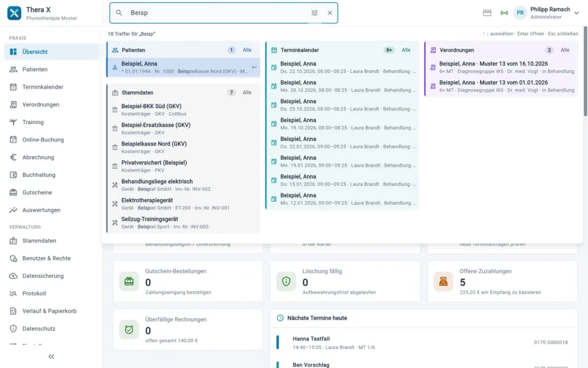This screenshot has height=368, width=588.
Task: Open Verordnung Muster 13 vom 01.01.2026
Action: [502, 86]
